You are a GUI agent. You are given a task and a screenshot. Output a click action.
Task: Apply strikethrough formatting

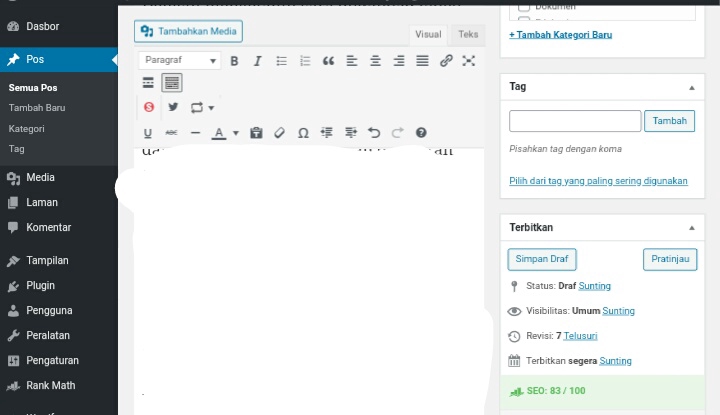171,133
